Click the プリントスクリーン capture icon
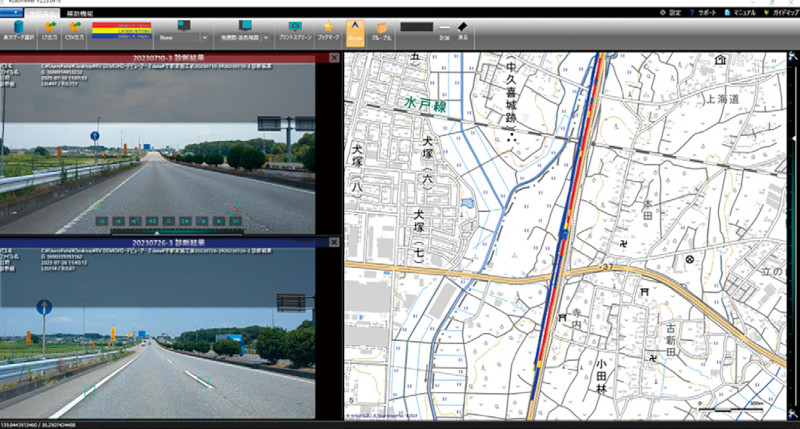800x429 pixels. (295, 29)
